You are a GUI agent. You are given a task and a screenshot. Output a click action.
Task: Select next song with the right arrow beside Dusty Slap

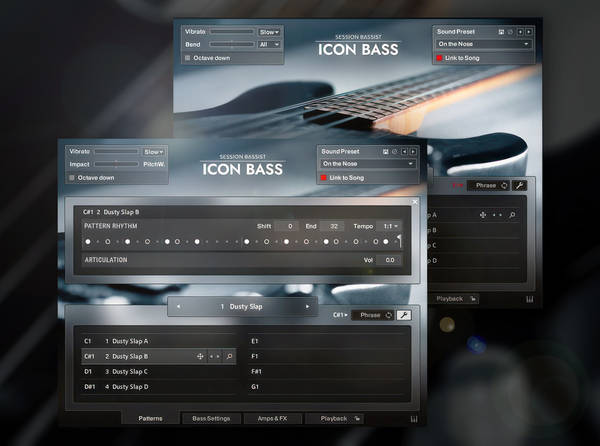point(307,307)
